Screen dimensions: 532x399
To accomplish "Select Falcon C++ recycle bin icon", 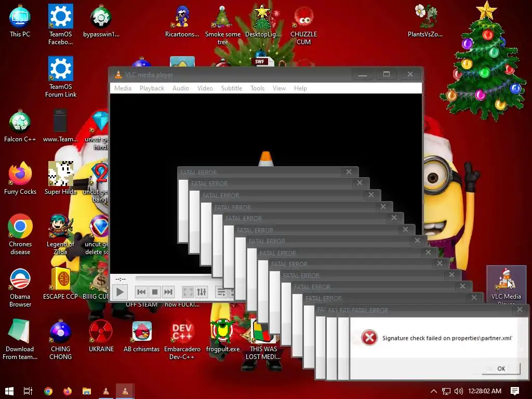I will point(20,126).
